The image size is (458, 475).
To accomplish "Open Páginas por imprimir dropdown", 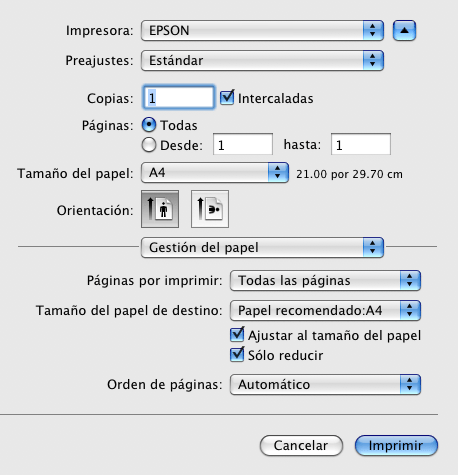I will pyautogui.click(x=325, y=280).
